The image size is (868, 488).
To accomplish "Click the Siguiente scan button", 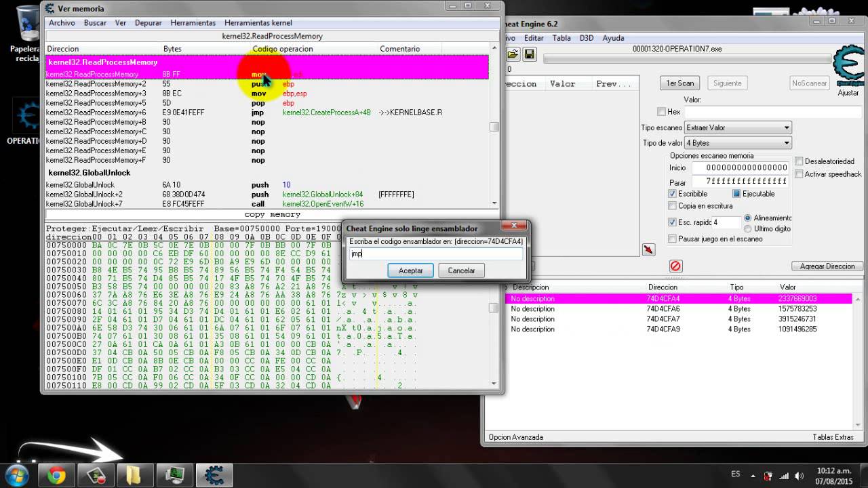I will [x=728, y=83].
